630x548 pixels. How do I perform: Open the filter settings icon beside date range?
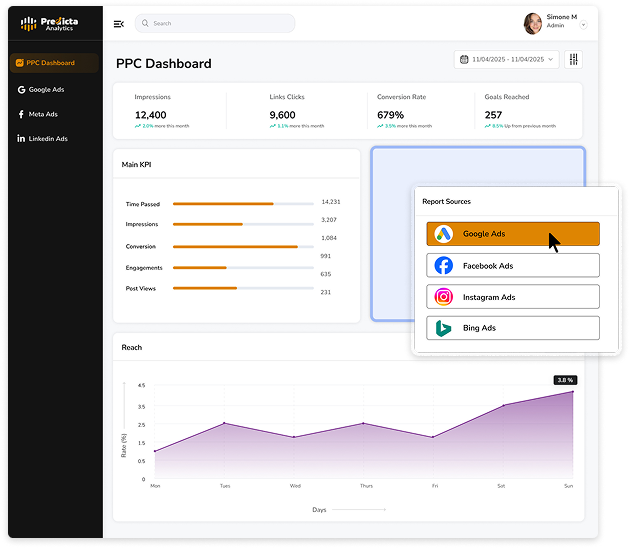(x=574, y=60)
